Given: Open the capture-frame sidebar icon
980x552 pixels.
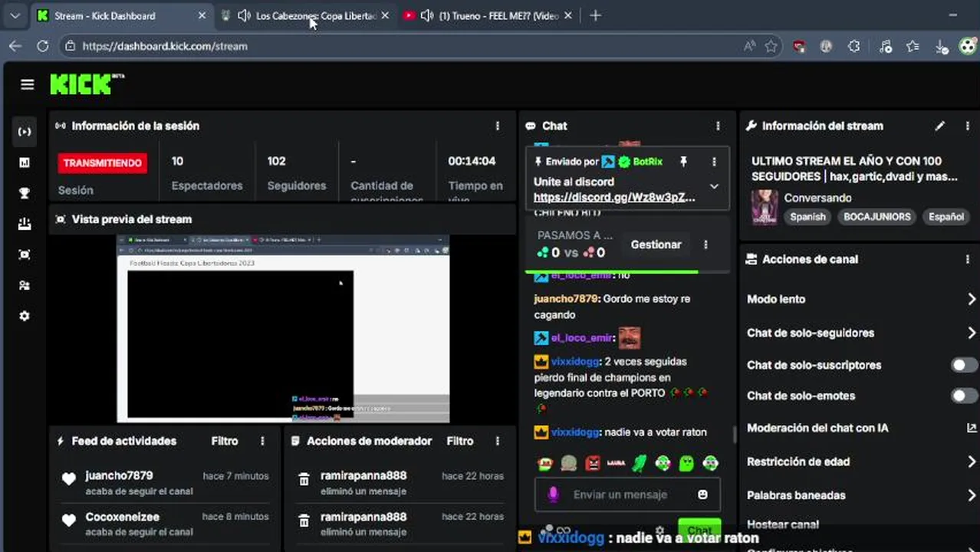Looking at the screenshot, I should 25,255.
